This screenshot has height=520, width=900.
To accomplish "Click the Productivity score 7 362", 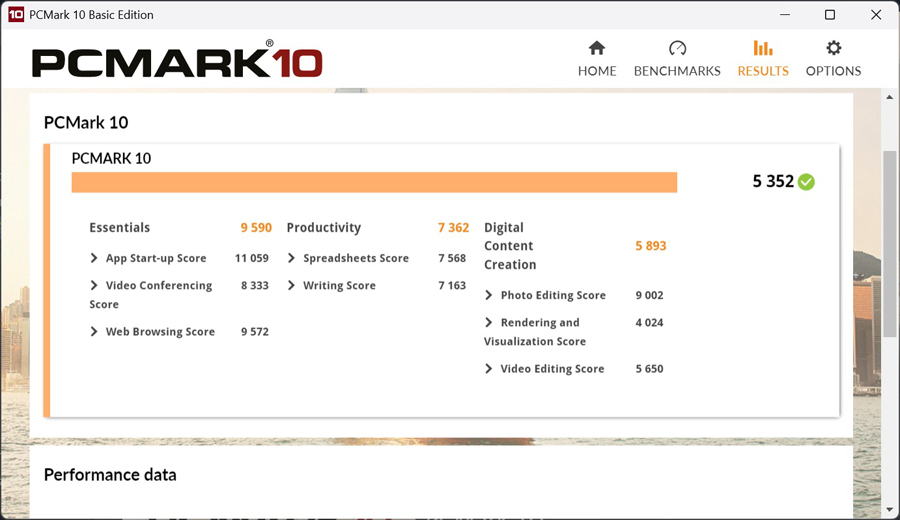I will point(453,227).
